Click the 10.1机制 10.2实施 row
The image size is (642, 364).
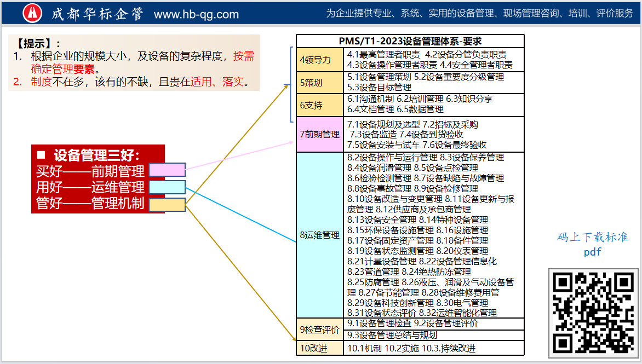pyautogui.click(x=434, y=348)
